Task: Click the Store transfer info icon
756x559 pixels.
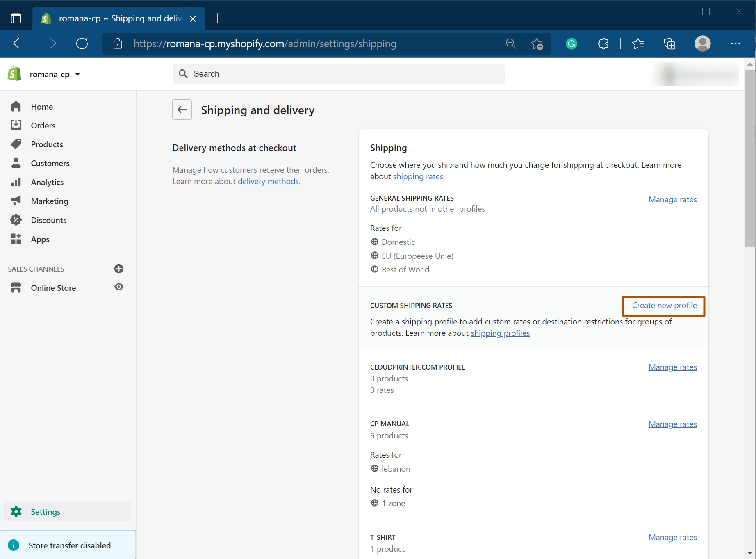Action: tap(14, 545)
